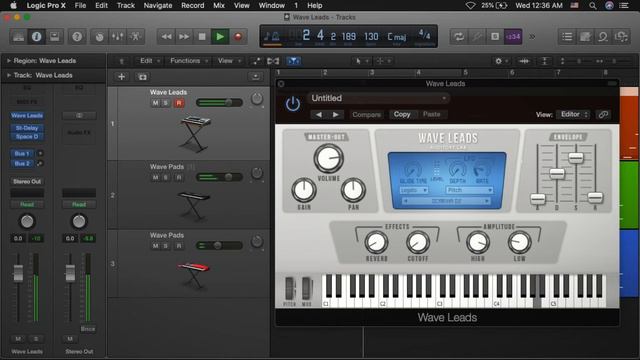The width and height of the screenshot is (640, 360).
Task: Click Copy button in plugin header
Action: [402, 115]
